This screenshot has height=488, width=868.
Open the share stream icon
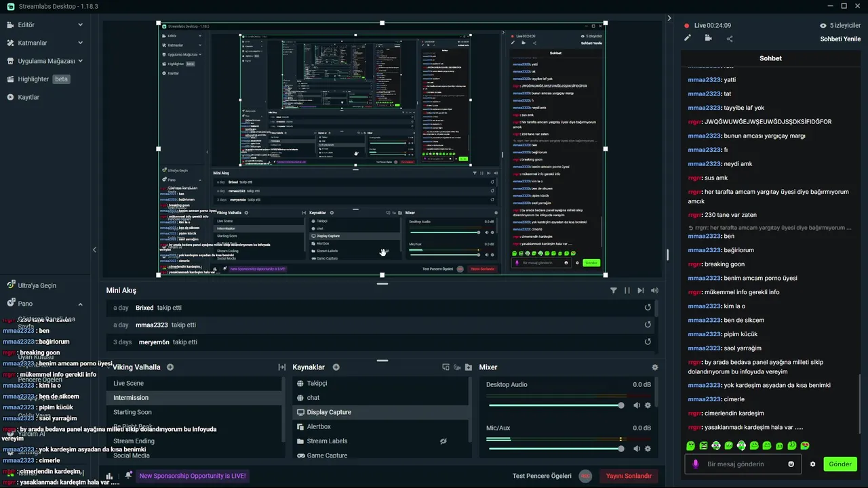pos(730,39)
